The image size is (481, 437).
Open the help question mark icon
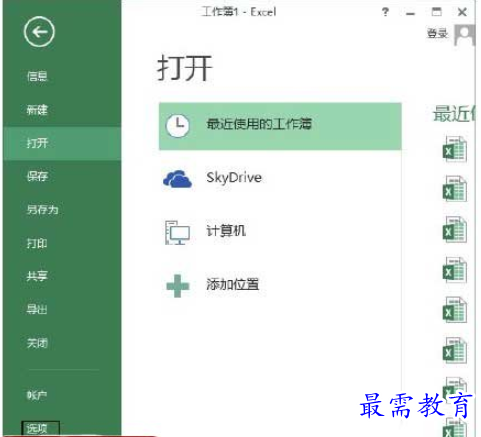pyautogui.click(x=385, y=12)
